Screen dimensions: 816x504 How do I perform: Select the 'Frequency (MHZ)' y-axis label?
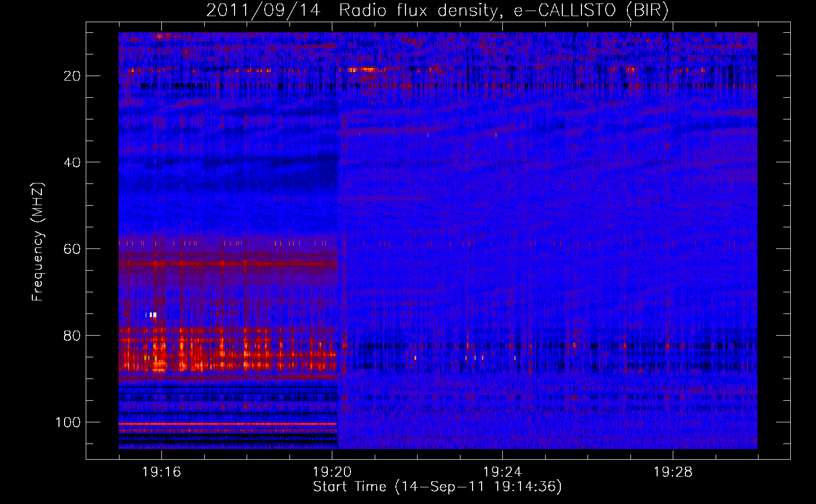(x=38, y=242)
